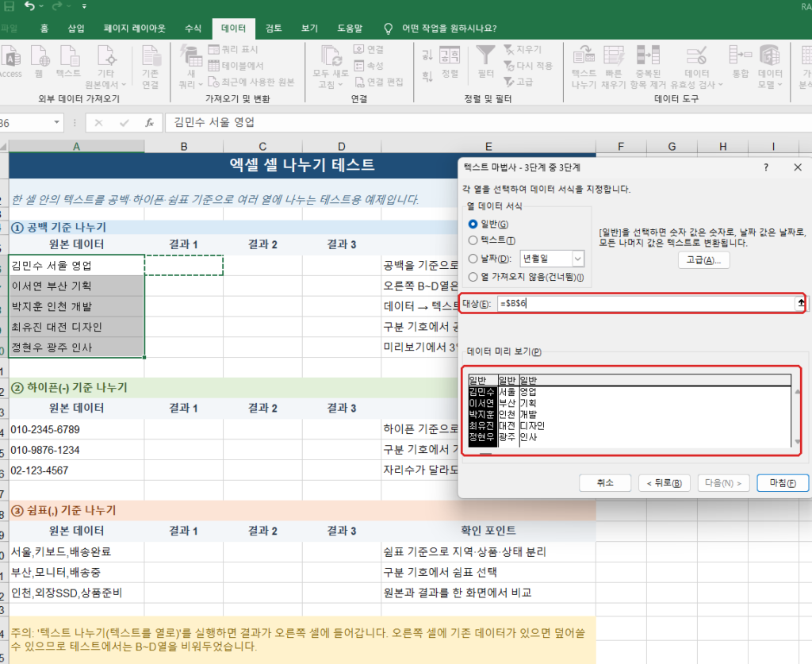Open the Undo history dropdown arrow
The height and width of the screenshot is (664, 812).
[x=41, y=6]
